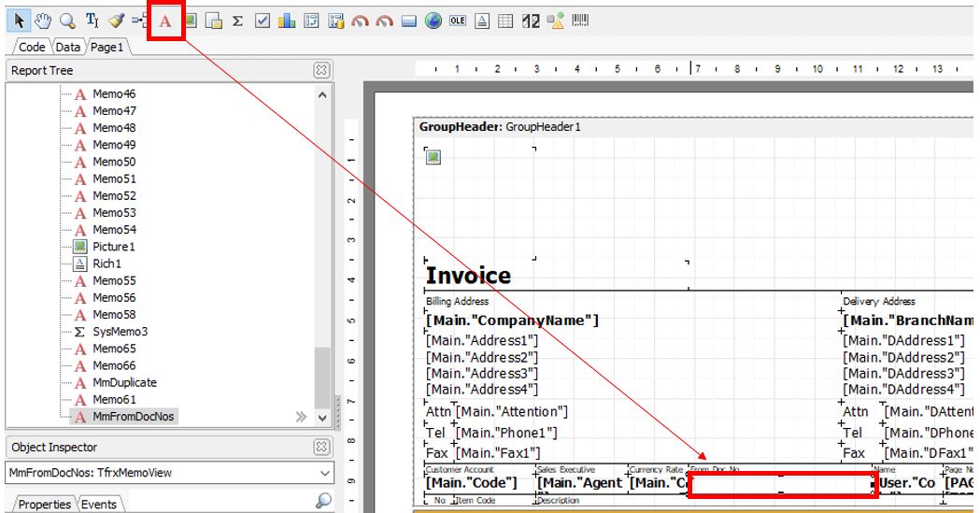Insert a Chart object from toolbar
Screen dimensions: 980x513
coord(287,21)
